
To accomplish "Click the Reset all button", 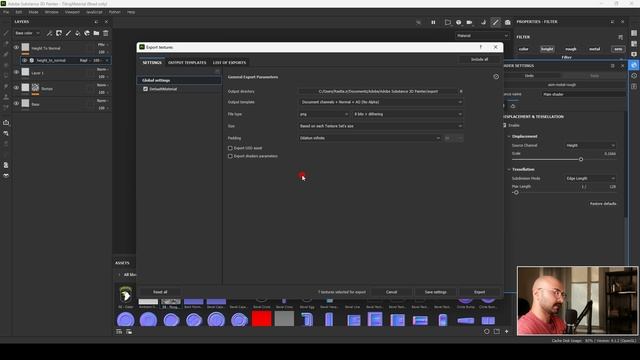I will point(160,292).
